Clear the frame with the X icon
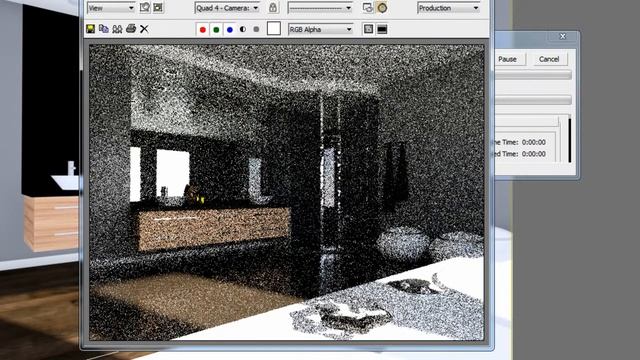The image size is (640, 360). pyautogui.click(x=144, y=29)
